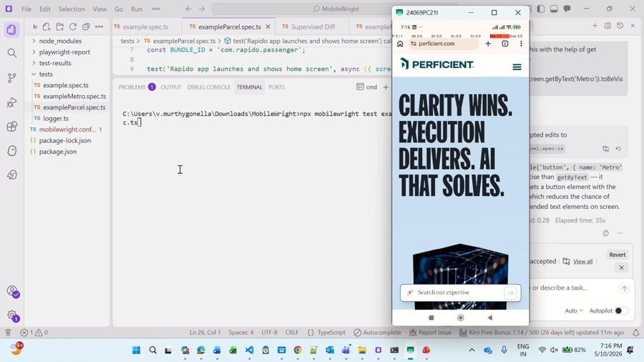Switch to the PORTS panel tab
The width and height of the screenshot is (644, 362).
tap(276, 87)
